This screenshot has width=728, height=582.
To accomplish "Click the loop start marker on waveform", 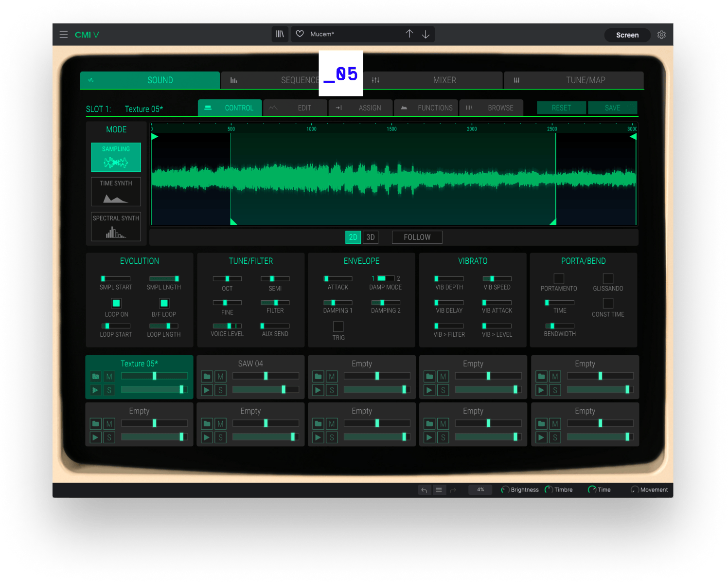I will click(x=233, y=222).
